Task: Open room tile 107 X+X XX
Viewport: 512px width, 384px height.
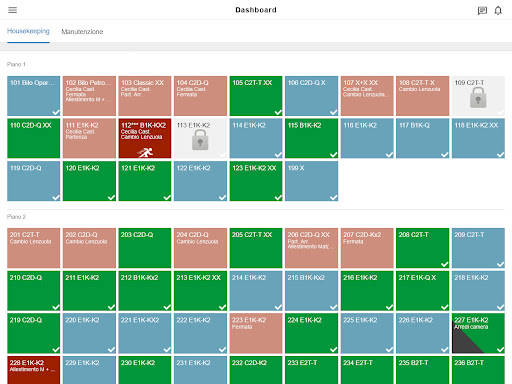Action: (367, 96)
